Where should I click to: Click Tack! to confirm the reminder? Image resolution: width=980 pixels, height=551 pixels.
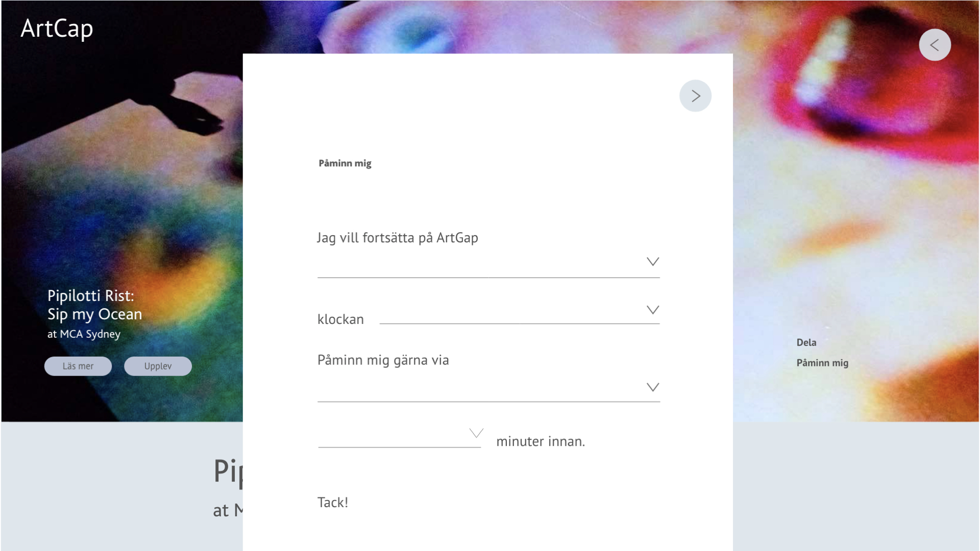[333, 503]
